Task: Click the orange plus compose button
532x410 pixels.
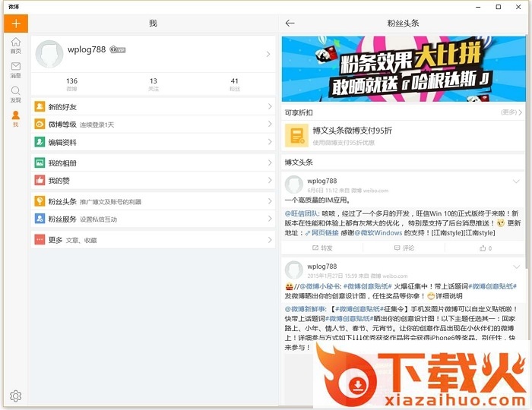Action: click(16, 24)
